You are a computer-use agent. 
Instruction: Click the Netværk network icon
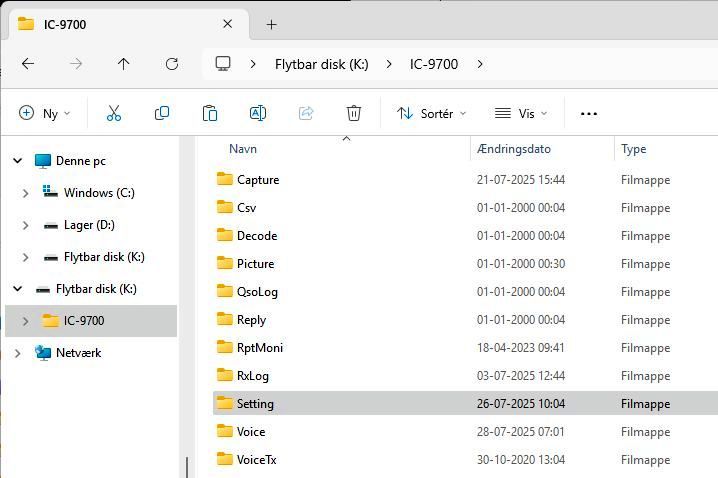(x=43, y=353)
